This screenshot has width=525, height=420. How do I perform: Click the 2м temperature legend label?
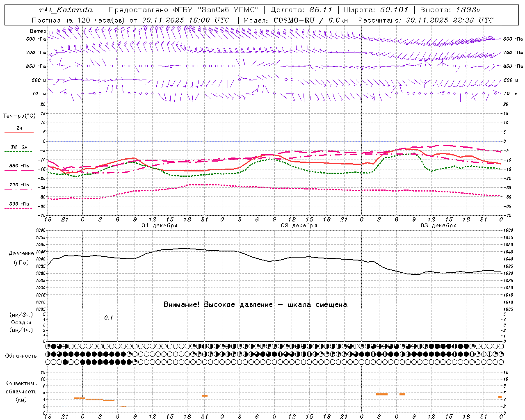[x=19, y=128]
